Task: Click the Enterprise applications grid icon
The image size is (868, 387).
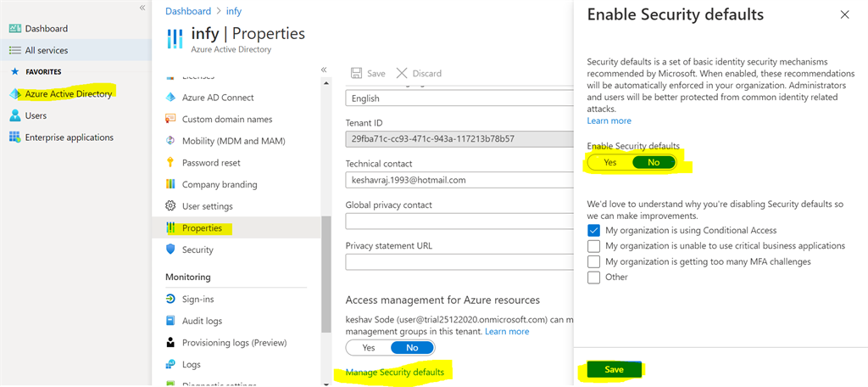Action: tap(15, 137)
